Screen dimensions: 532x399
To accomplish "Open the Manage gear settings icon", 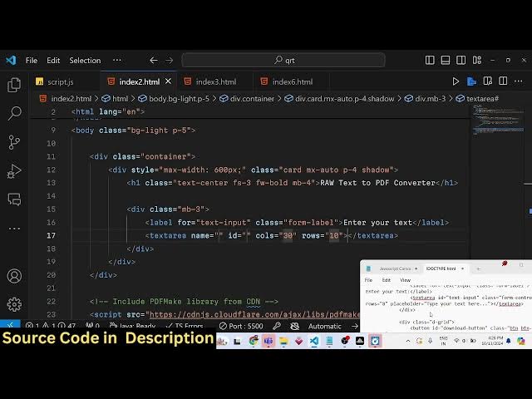I will [14, 304].
